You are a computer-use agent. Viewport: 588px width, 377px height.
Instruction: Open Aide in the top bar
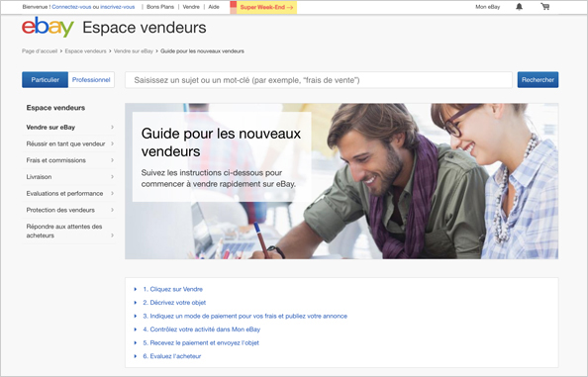214,7
